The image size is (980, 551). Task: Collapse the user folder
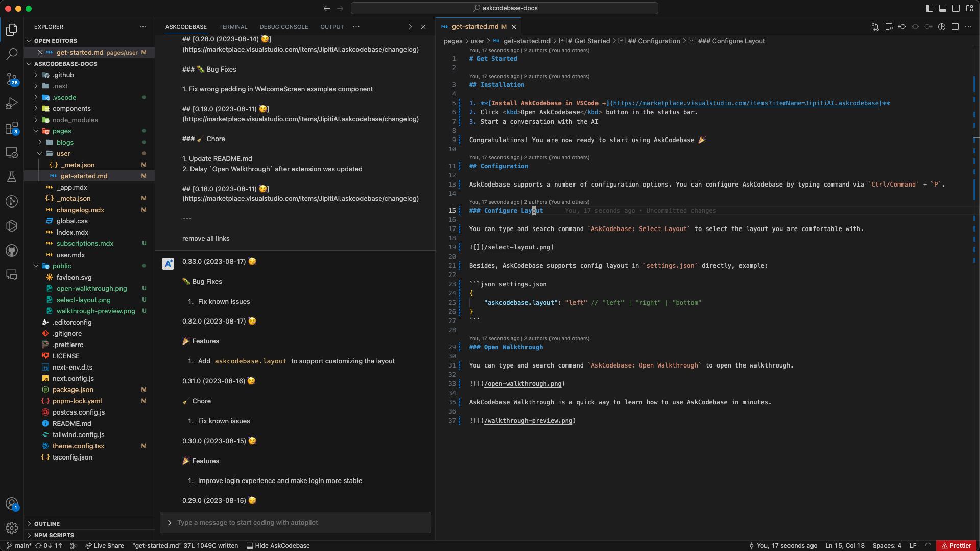click(63, 154)
